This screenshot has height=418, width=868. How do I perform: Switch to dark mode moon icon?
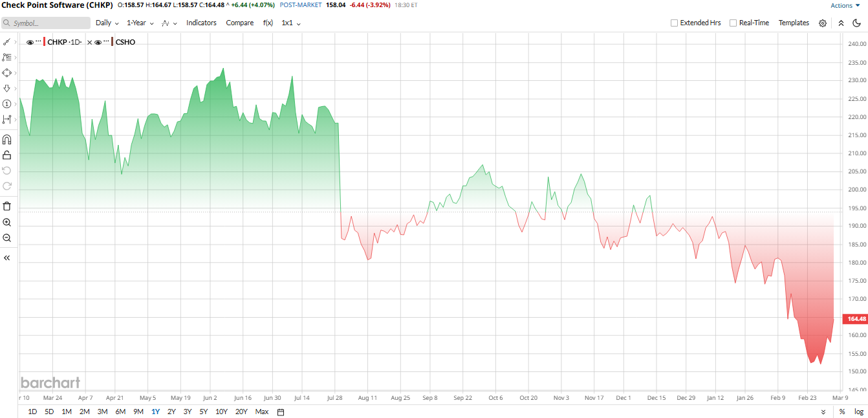point(857,23)
